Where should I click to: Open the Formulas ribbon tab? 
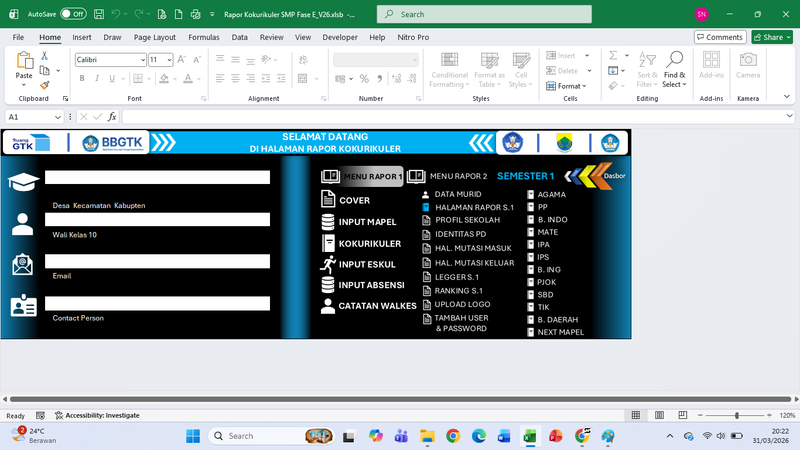(x=204, y=37)
